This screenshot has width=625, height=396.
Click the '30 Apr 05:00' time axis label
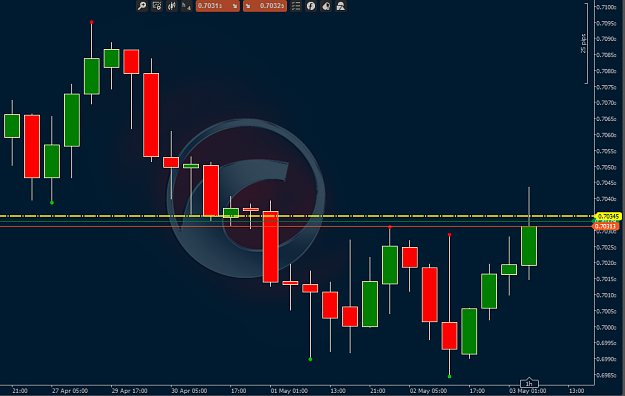189,391
